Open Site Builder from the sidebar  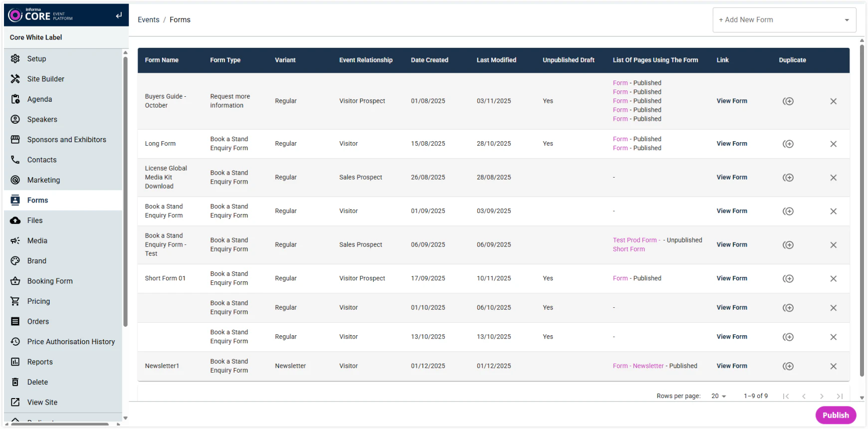45,79
